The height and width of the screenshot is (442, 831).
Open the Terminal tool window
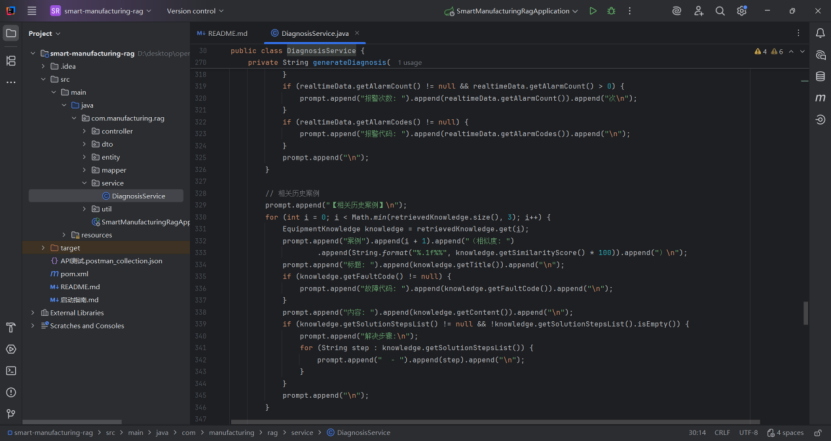pos(11,371)
